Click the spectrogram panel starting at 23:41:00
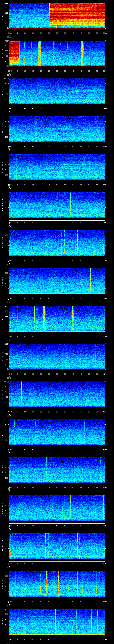 click(x=57, y=394)
